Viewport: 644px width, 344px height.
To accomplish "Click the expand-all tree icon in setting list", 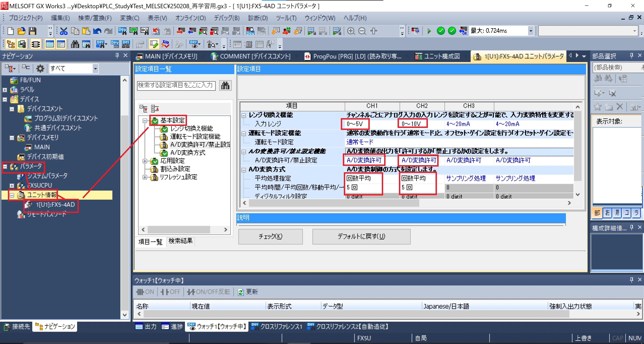I will coord(143,109).
